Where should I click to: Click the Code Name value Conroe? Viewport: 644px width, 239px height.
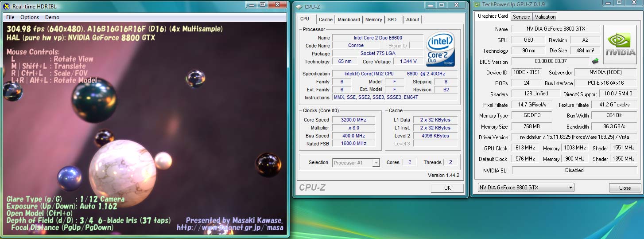coord(356,45)
